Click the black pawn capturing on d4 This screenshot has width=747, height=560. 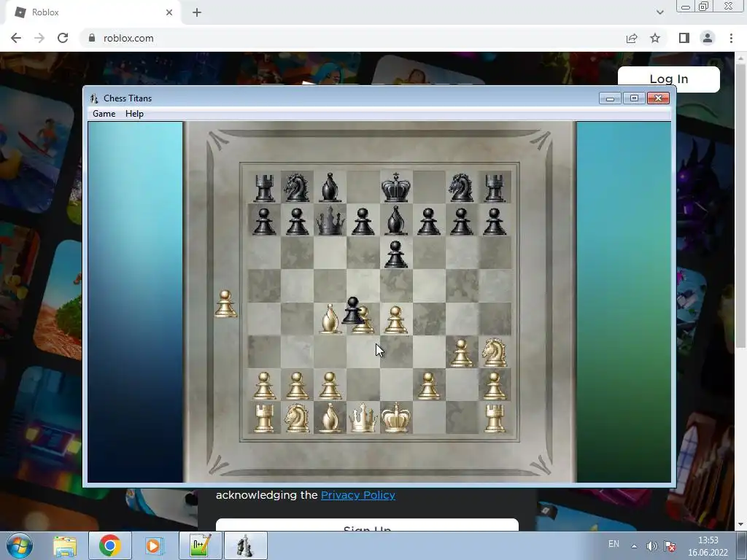[x=353, y=311]
